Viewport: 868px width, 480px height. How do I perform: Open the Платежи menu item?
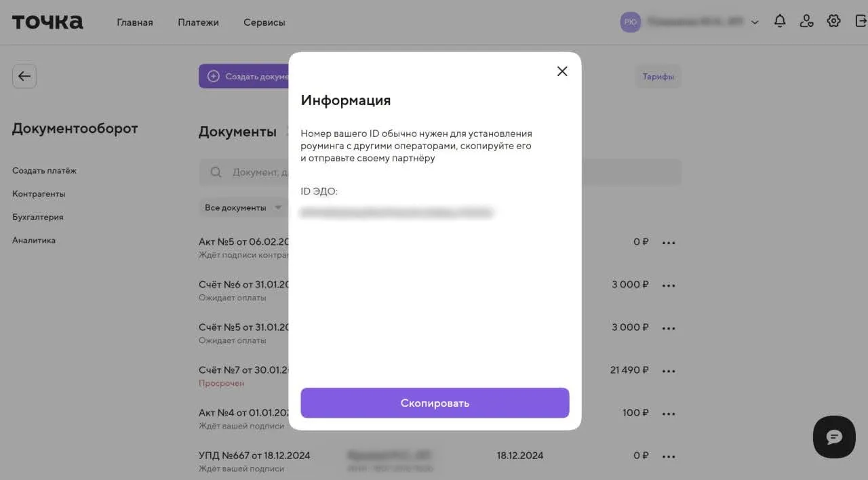point(198,22)
